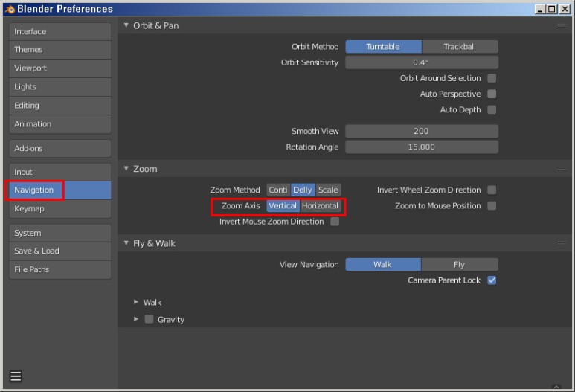Collapse the Fly & Walk panel
Screen dimensions: 575x392
[126, 242]
